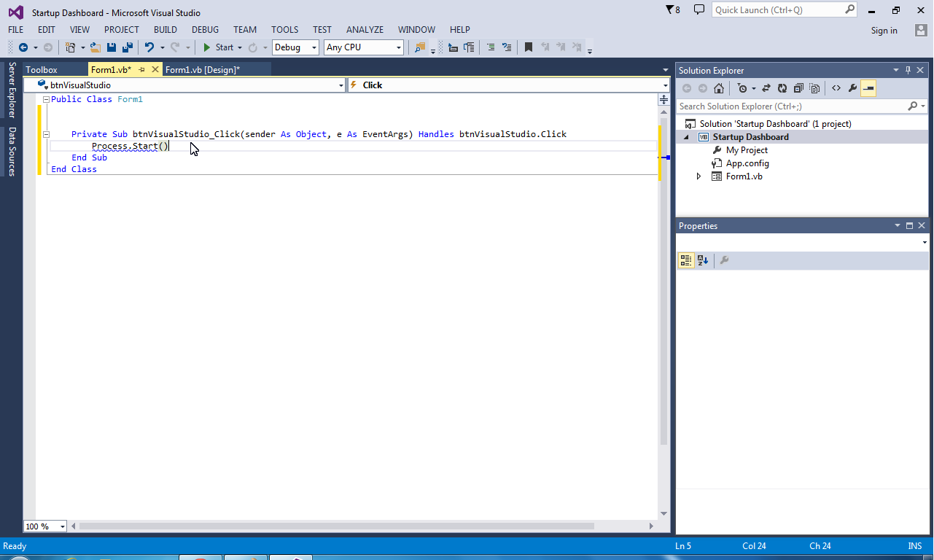Open the Solution Explorer search options dropdown

(923, 106)
